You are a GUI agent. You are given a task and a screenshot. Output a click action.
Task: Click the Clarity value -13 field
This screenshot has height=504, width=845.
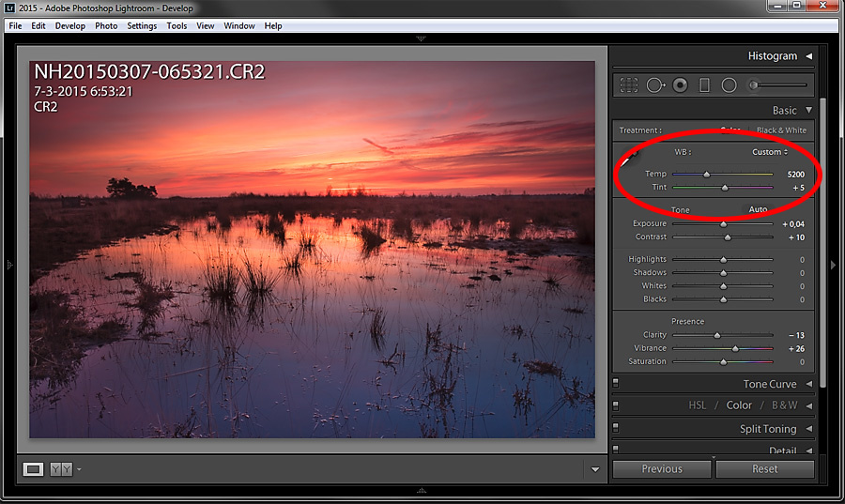tap(796, 335)
